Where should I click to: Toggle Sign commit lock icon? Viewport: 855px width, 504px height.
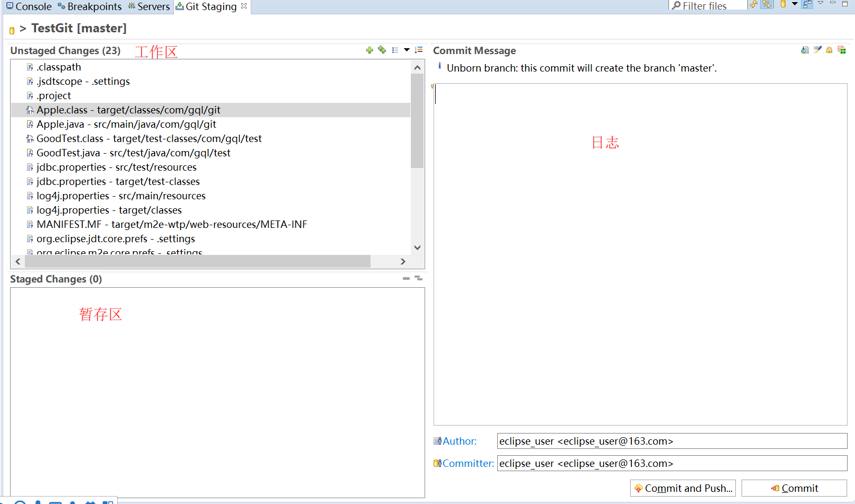(x=829, y=50)
